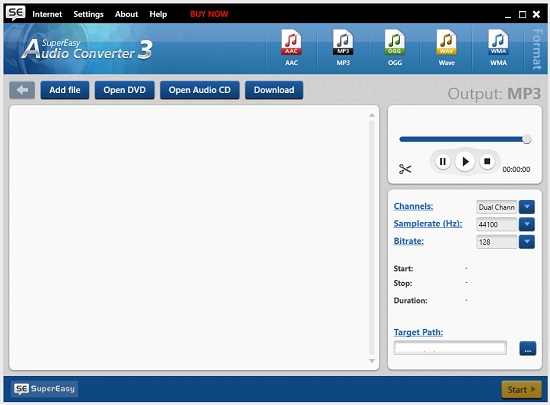
Task: Click the Start: label in the settings panel
Action: click(403, 269)
